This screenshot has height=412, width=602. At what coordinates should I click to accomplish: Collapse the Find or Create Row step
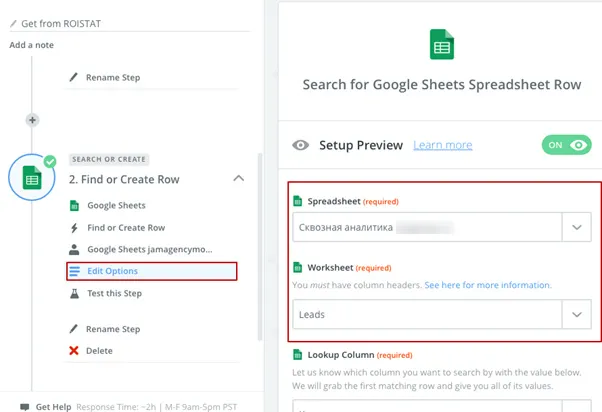[x=238, y=179]
